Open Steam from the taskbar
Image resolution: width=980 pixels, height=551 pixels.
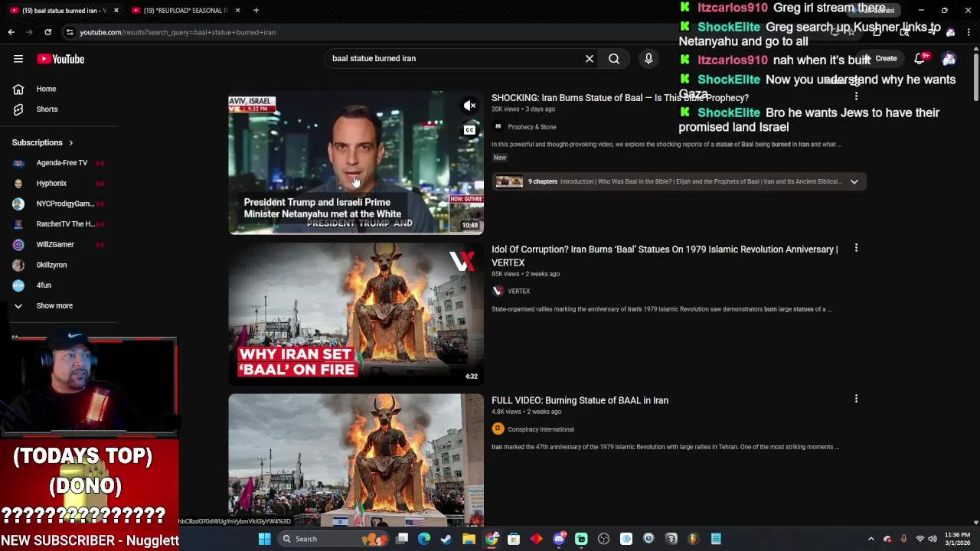[x=446, y=539]
